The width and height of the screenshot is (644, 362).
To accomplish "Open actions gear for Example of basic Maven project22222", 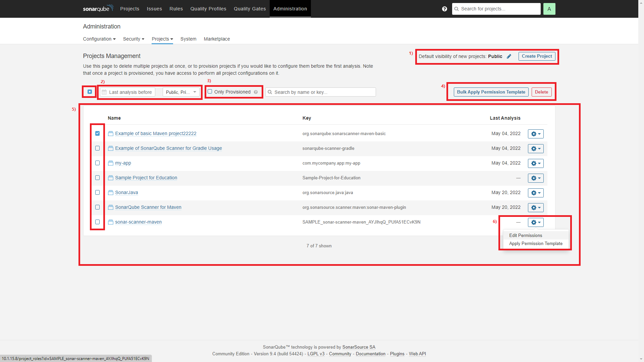I will (536, 134).
